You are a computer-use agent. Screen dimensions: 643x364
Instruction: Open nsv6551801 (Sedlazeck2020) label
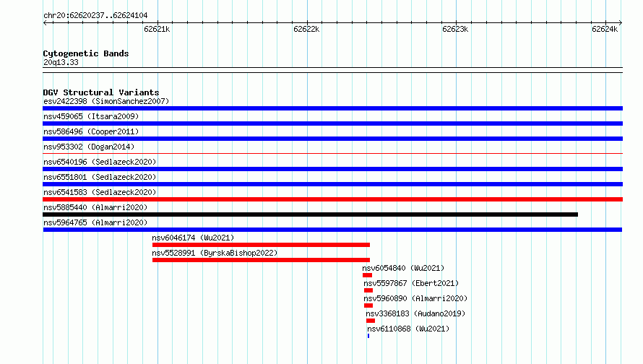tap(100, 177)
